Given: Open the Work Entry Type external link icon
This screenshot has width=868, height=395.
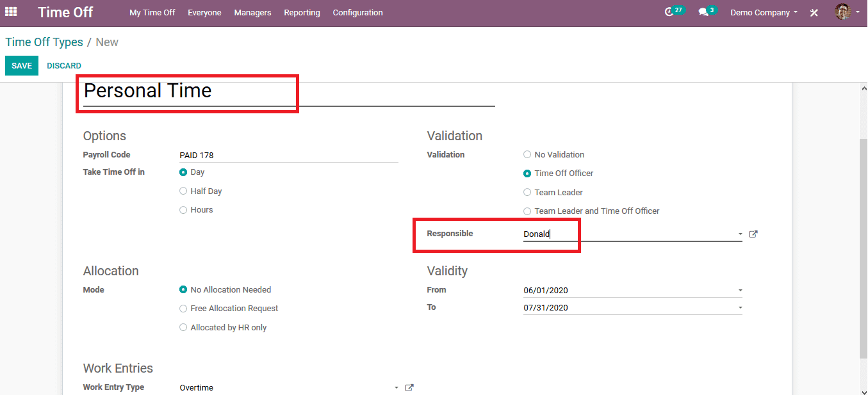Looking at the screenshot, I should [x=409, y=387].
